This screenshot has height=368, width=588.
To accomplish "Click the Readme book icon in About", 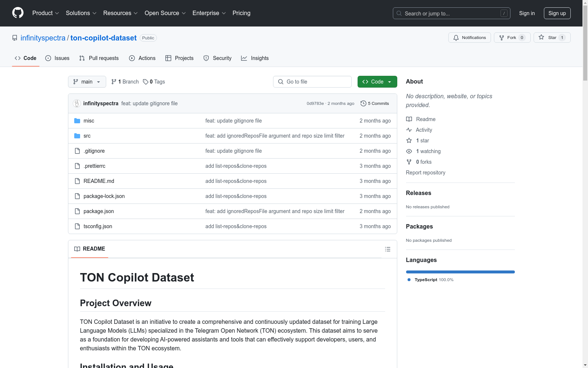I will click(x=409, y=119).
